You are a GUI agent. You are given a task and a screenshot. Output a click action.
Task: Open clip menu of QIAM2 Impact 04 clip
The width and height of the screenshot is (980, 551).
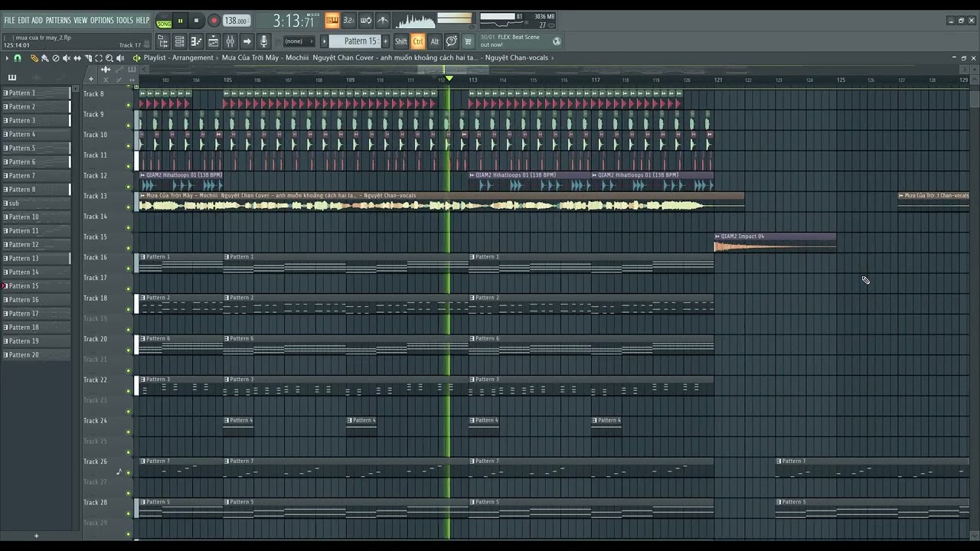717,236
